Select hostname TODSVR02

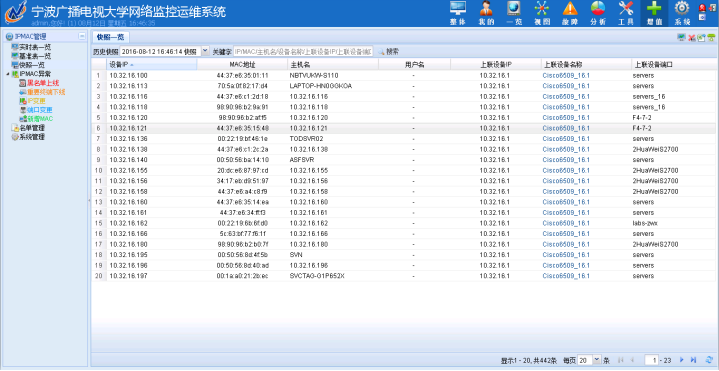[305, 138]
